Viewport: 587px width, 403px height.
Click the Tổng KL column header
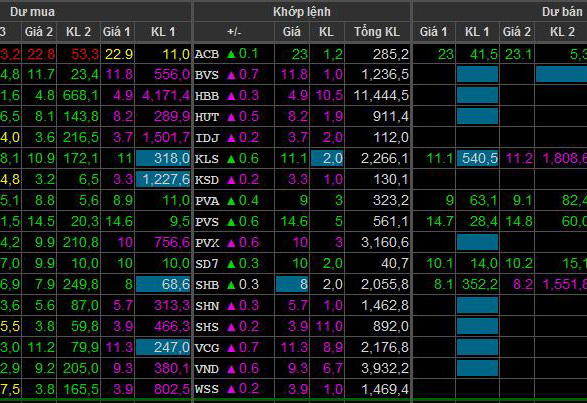[x=377, y=32]
